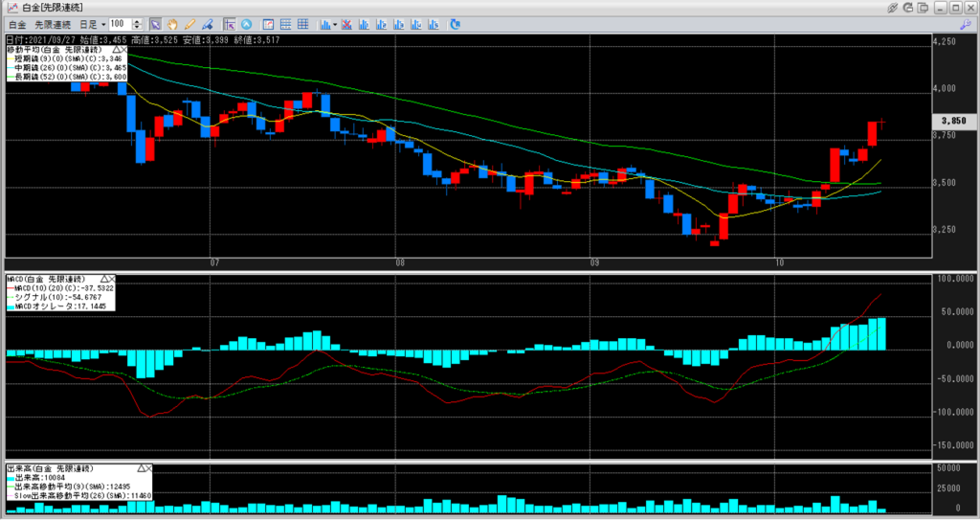This screenshot has height=520, width=980.
Task: Choose the pencil drawing tool
Action: coord(190,23)
